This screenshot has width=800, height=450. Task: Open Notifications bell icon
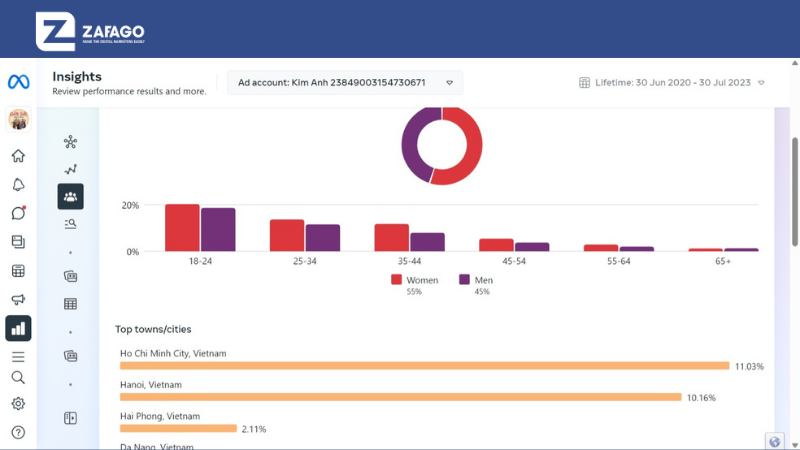tap(18, 185)
